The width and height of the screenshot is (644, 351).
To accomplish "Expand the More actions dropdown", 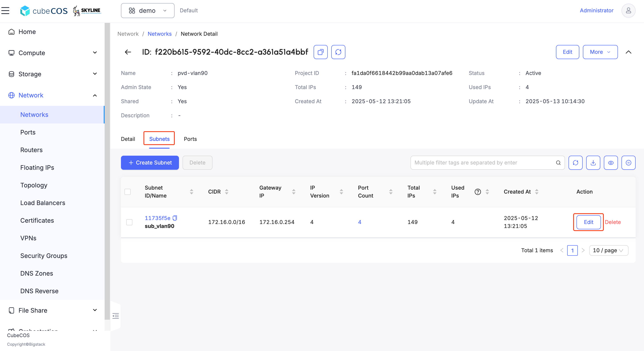I will pos(600,52).
